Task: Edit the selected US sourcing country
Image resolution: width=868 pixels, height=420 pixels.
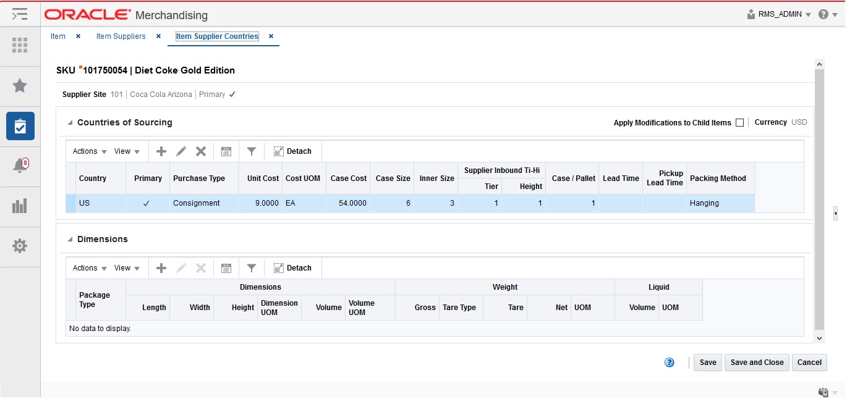Action: click(182, 151)
